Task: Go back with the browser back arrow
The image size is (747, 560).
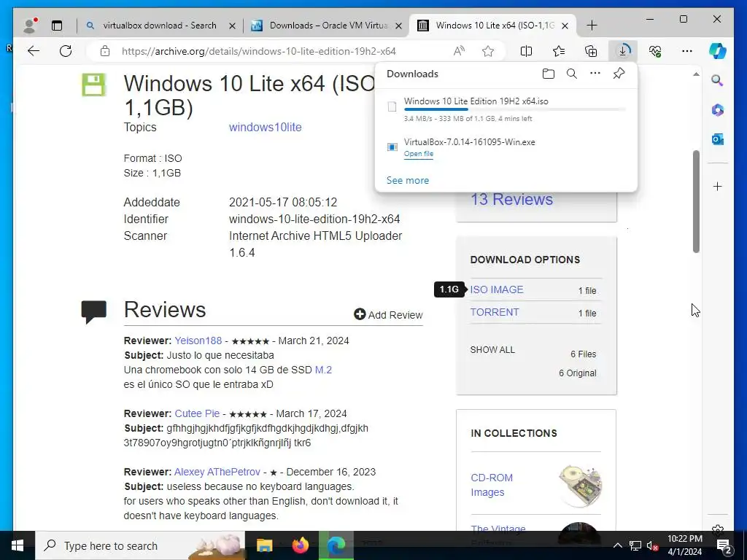Action: (x=34, y=51)
